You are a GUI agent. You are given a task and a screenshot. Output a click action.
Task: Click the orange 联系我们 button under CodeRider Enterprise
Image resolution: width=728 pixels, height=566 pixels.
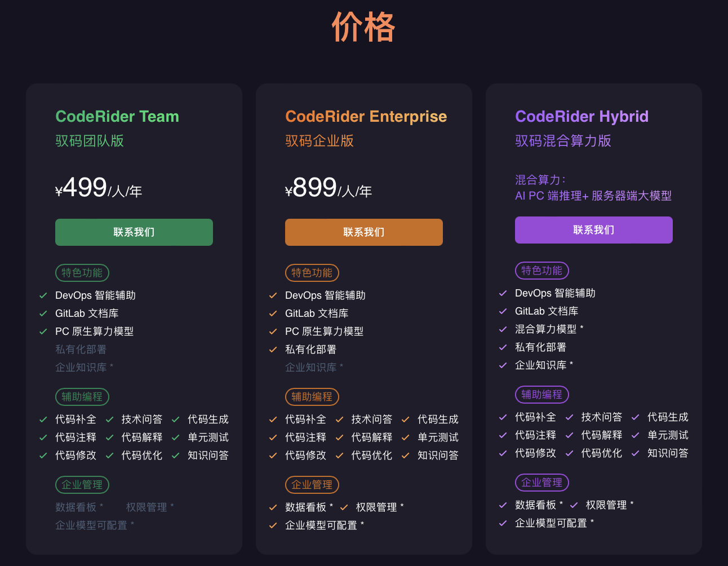tap(364, 232)
